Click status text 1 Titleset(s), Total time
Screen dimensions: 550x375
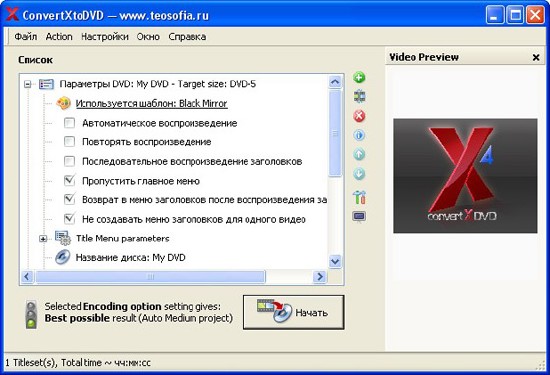[x=78, y=363]
